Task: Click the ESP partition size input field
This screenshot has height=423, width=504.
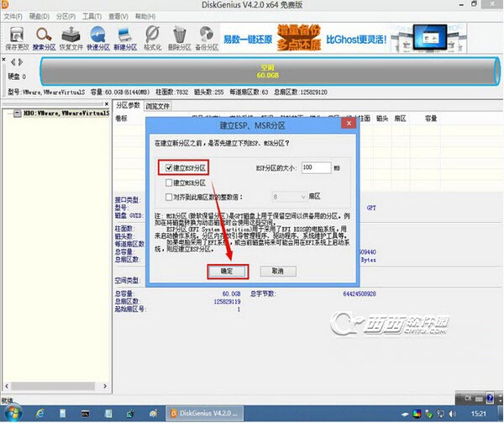Action: [315, 168]
